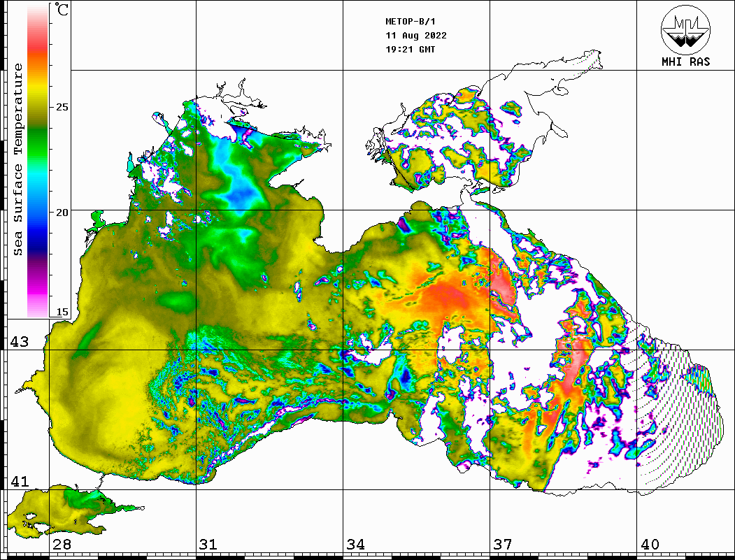
Task: Click the 11 Aug 2022 date text
Action: pyautogui.click(x=416, y=36)
